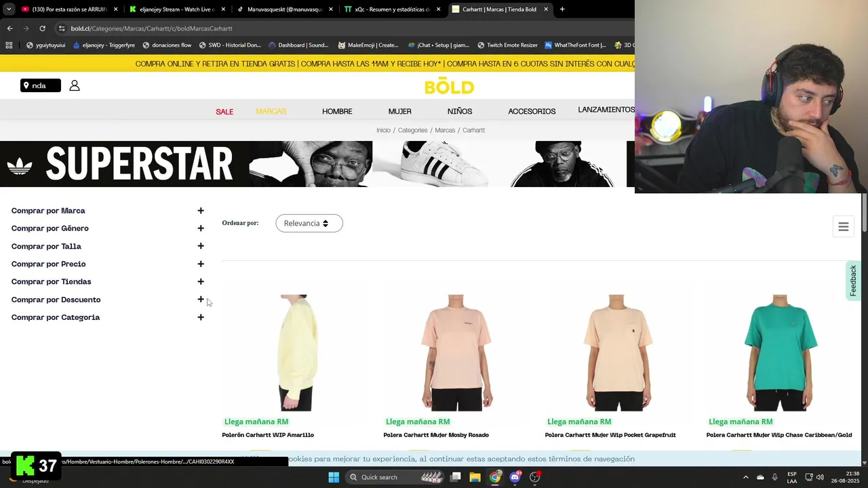The height and width of the screenshot is (488, 868).
Task: Open the Feedback side tab
Action: tap(853, 280)
